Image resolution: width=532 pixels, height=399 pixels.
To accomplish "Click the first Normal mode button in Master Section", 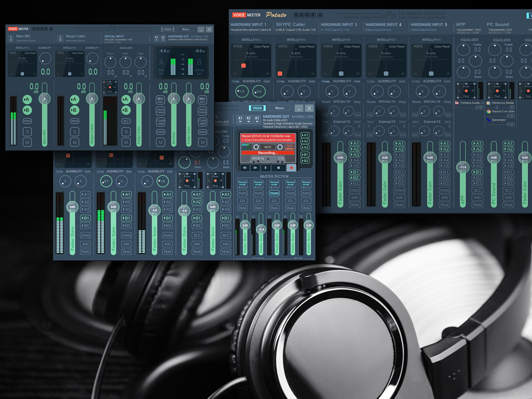I will [243, 183].
